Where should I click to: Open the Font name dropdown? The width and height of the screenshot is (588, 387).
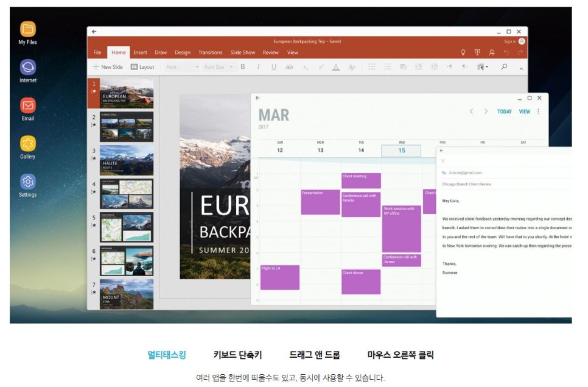(x=182, y=67)
